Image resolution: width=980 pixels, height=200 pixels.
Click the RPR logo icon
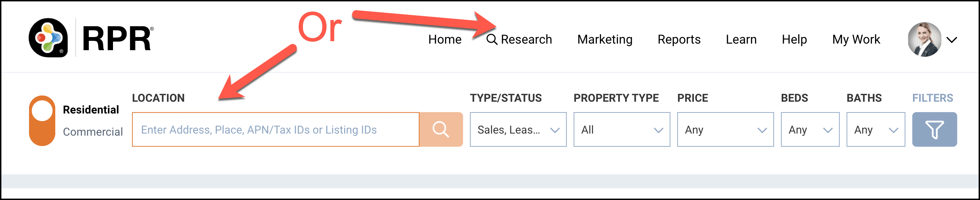point(48,38)
